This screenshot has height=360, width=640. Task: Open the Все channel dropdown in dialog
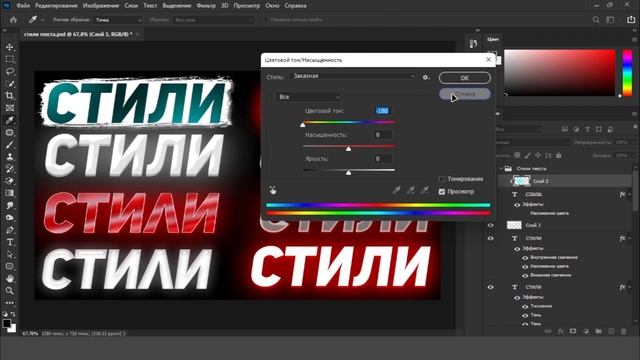309,97
